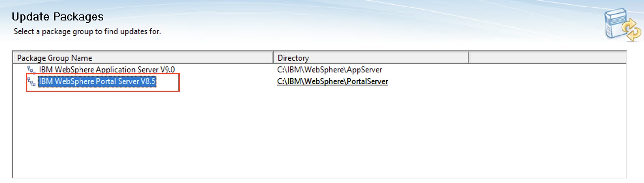Click divider between Package Group Name and Directory

click(x=273, y=58)
